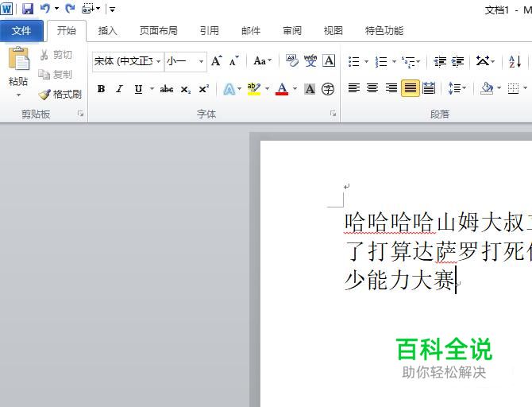Apply text effects glowing A
The width and height of the screenshot is (532, 407).
tap(229, 89)
